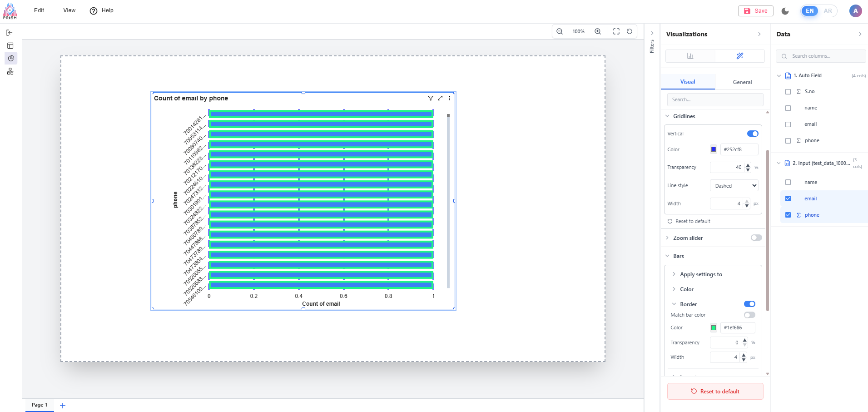
Task: Uncheck the email column checkbox
Action: click(788, 199)
